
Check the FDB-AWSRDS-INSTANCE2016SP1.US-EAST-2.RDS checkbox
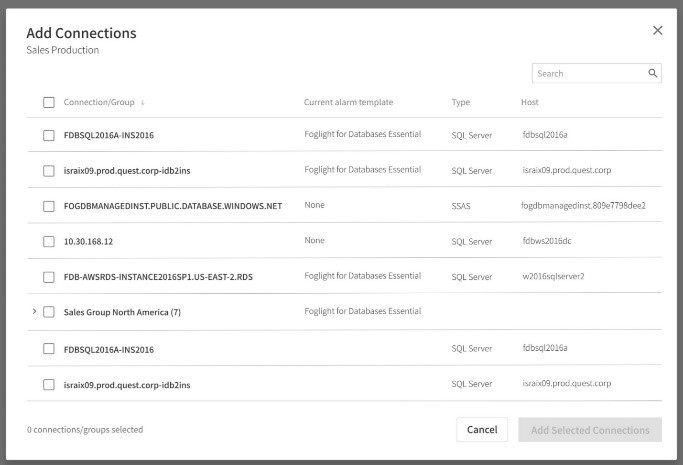(49, 277)
